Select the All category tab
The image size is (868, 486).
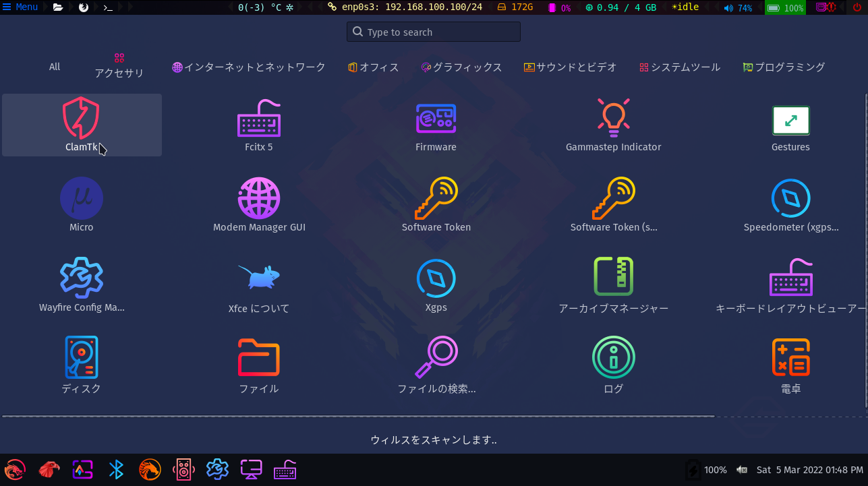55,67
